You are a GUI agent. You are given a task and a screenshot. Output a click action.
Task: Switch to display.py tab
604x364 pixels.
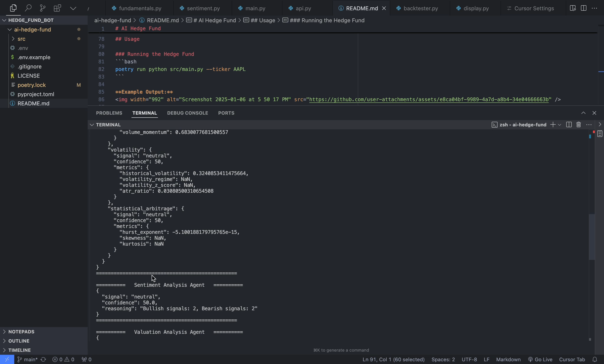click(x=473, y=8)
